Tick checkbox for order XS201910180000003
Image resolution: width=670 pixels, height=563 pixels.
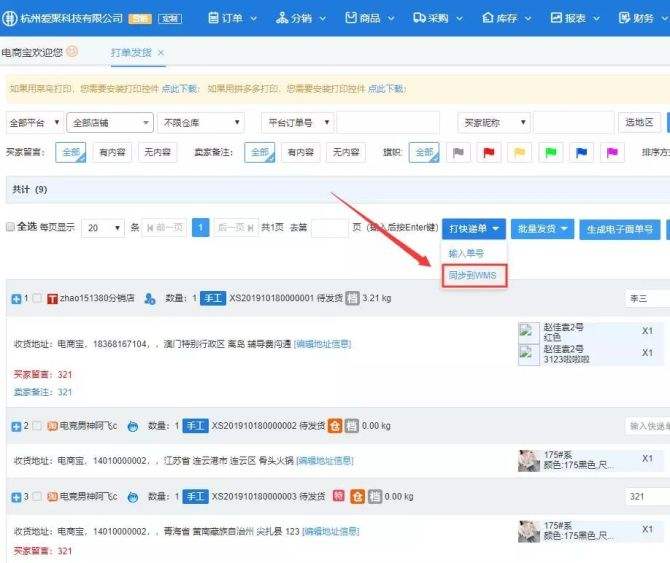(x=38, y=496)
